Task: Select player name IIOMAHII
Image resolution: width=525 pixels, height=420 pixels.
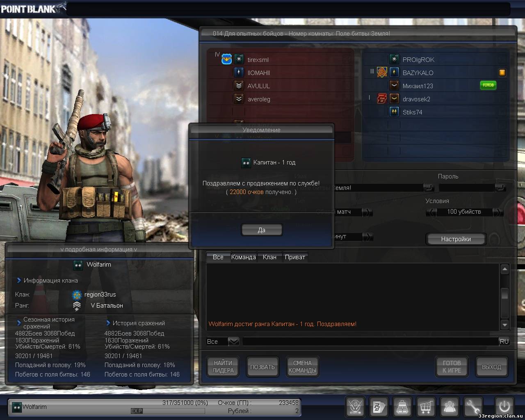Action: tap(259, 73)
